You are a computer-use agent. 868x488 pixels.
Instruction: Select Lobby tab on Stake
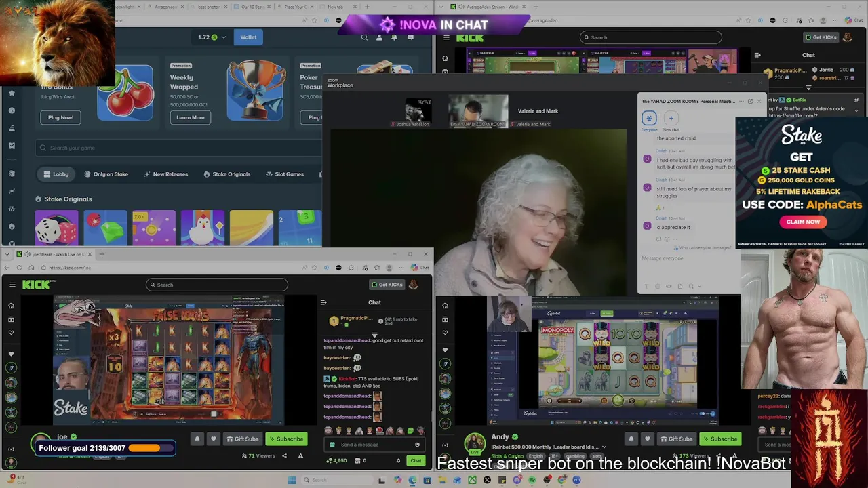coord(56,174)
